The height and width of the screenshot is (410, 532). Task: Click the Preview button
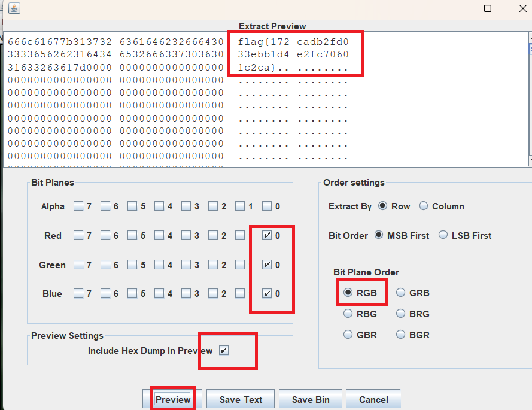point(172,399)
